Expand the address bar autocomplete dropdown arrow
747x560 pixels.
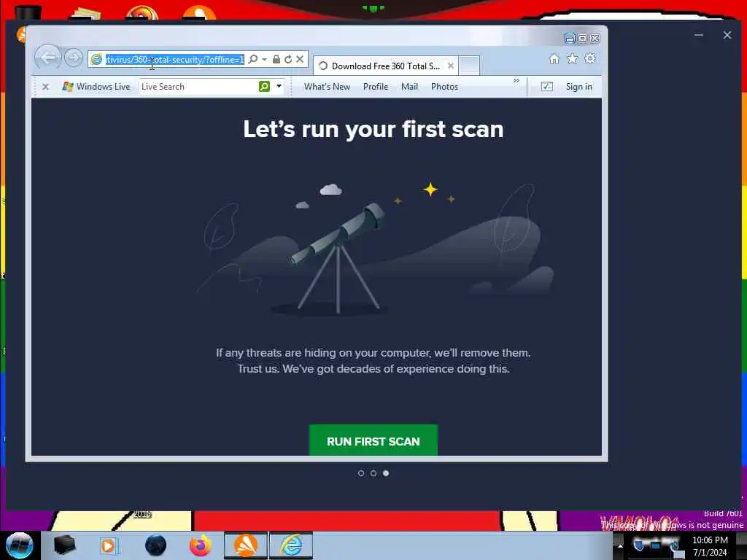tap(264, 60)
